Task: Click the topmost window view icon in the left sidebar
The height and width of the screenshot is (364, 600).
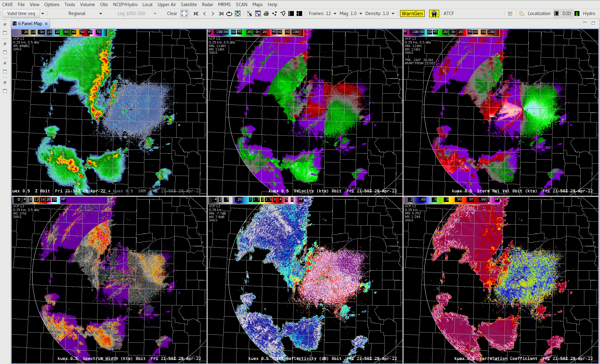Action: tap(5, 33)
